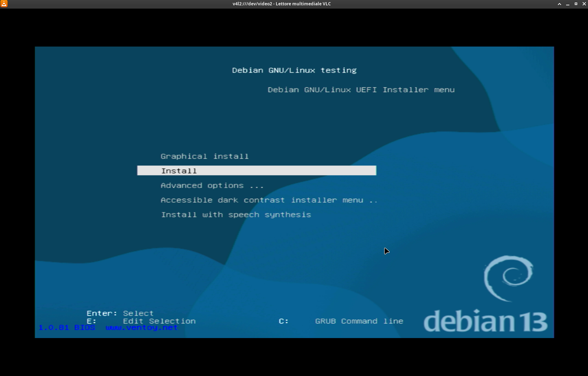Click the 'Edit Selection' hint text
The height and width of the screenshot is (376, 588).
159,321
